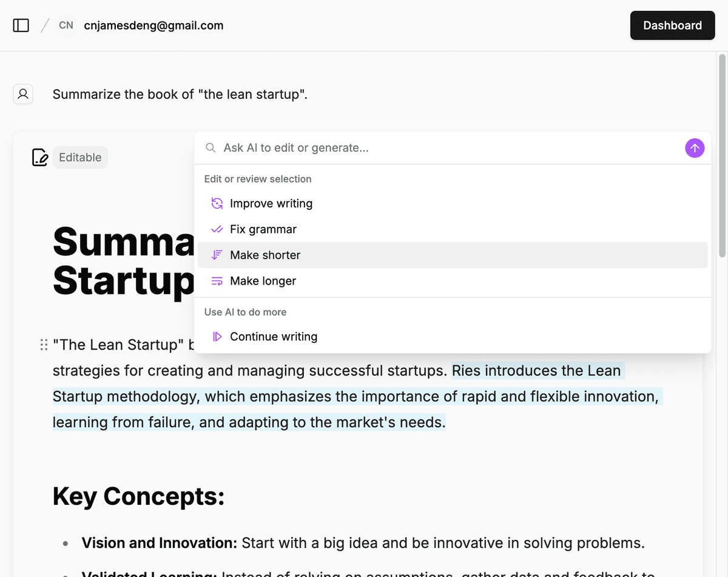Image resolution: width=728 pixels, height=577 pixels.
Task: Click the Fix grammar checkmark icon
Action: point(217,229)
